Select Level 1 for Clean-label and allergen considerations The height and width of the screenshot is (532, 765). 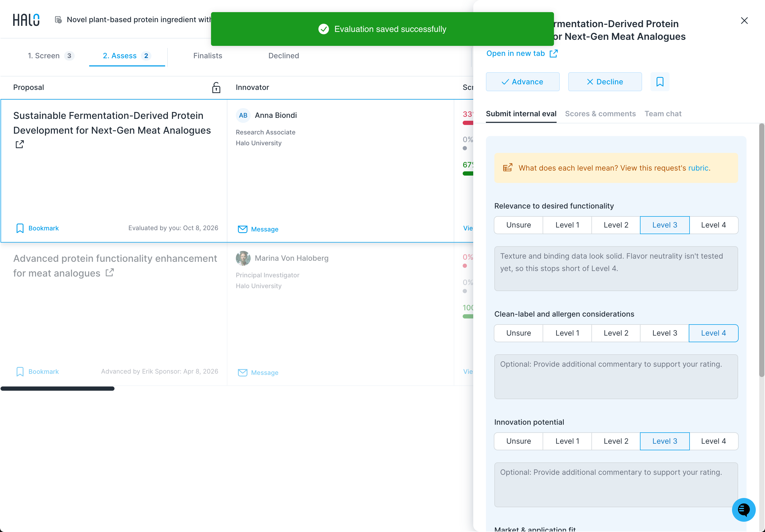click(x=567, y=333)
